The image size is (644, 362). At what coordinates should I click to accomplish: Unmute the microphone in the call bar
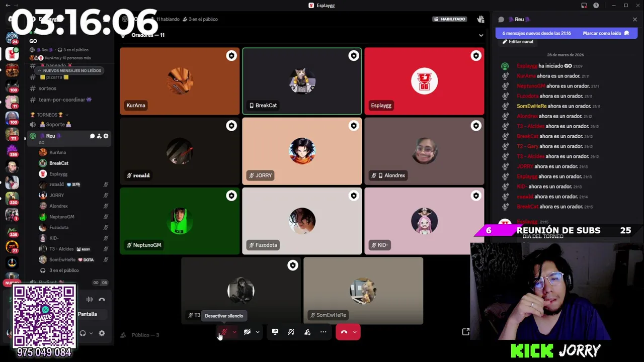tap(224, 332)
